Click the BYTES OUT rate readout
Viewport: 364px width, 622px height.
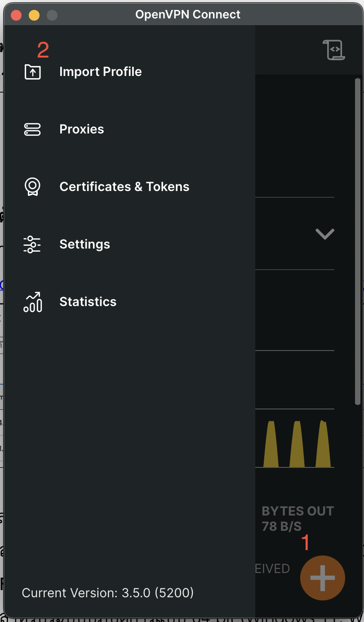(x=297, y=519)
